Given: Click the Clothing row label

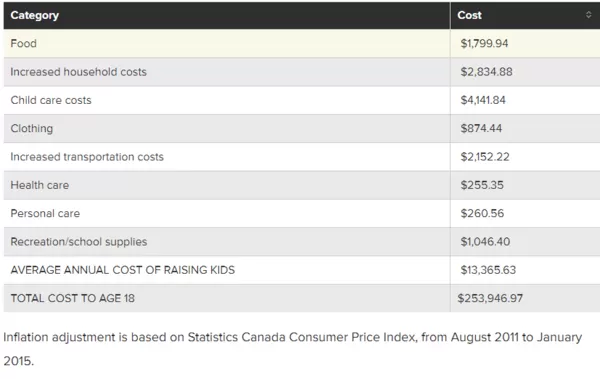Looking at the screenshot, I should click(32, 129).
